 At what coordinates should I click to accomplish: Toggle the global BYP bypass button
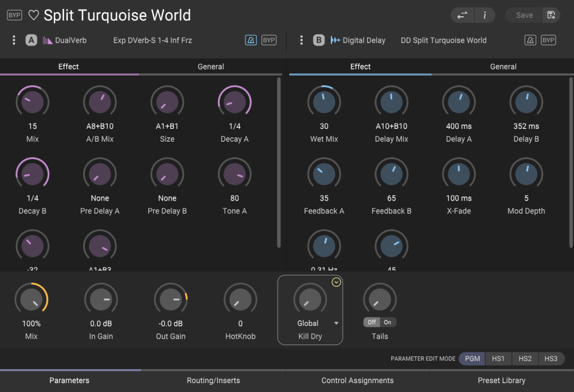(x=14, y=15)
